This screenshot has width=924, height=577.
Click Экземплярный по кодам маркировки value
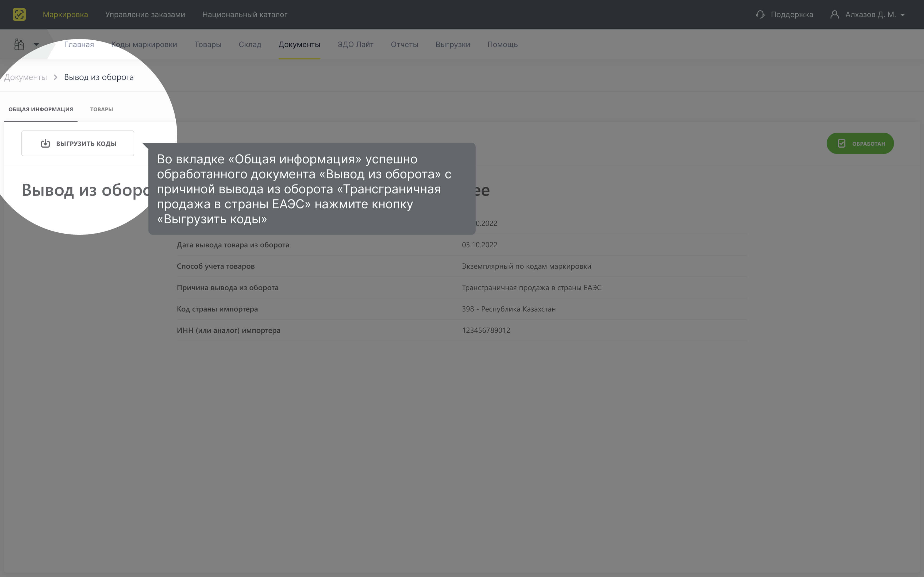pos(526,266)
